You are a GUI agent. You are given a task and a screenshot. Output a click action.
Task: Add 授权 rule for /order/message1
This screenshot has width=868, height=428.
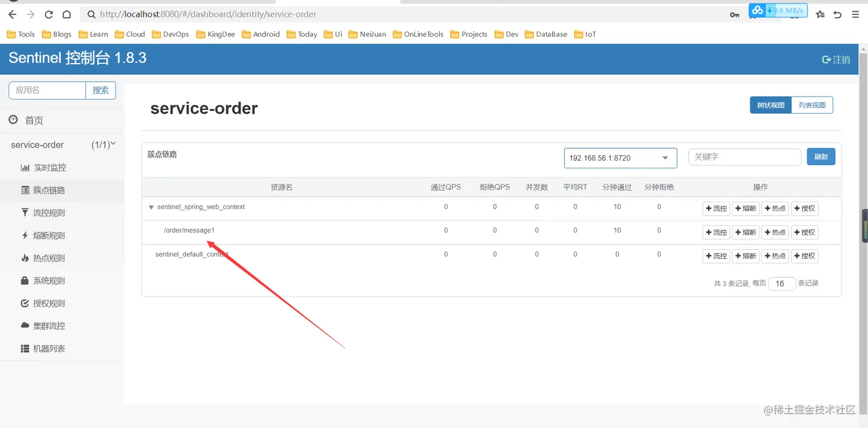click(x=805, y=233)
